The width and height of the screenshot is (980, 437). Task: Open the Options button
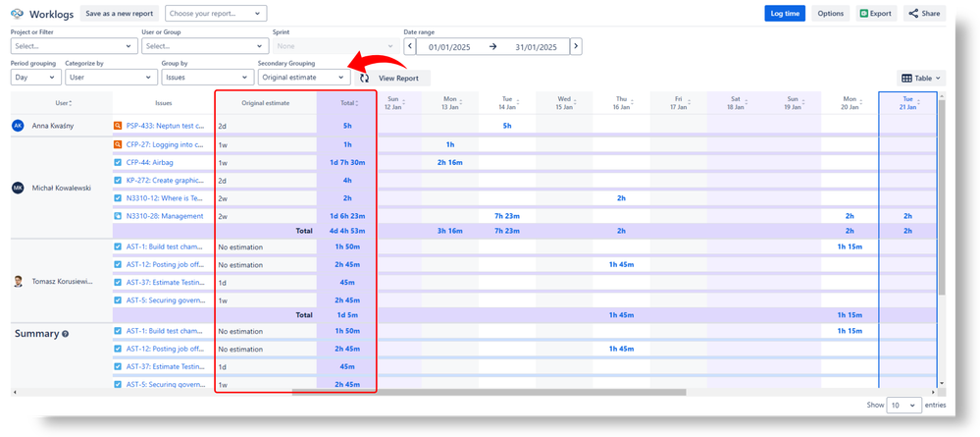click(830, 13)
